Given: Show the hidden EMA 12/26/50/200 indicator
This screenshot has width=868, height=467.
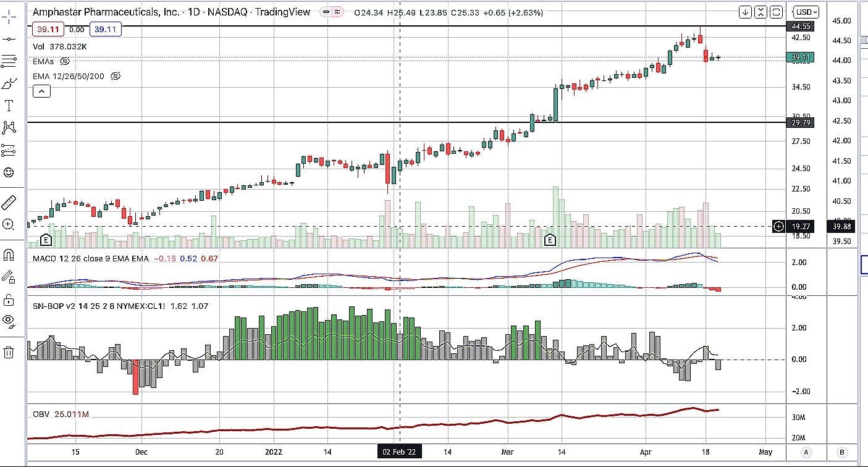Looking at the screenshot, I should [x=115, y=77].
